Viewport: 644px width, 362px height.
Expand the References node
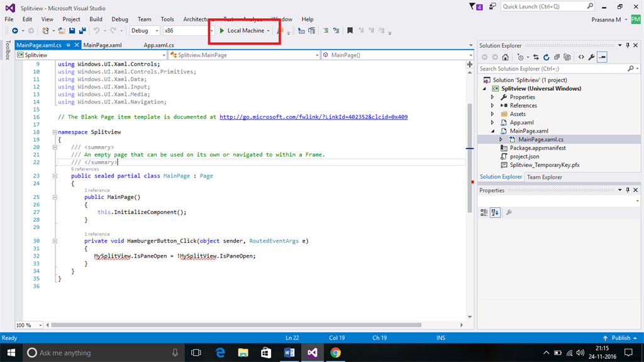492,106
